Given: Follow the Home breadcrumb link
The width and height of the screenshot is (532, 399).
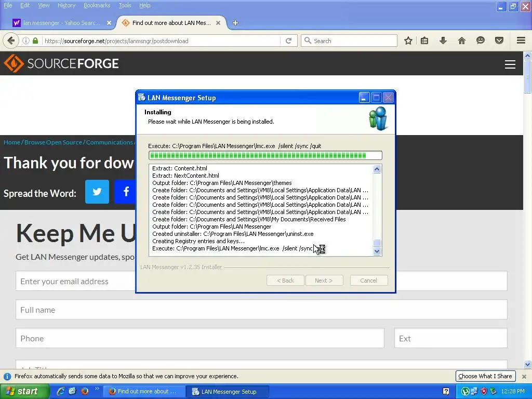Looking at the screenshot, I should (12, 142).
